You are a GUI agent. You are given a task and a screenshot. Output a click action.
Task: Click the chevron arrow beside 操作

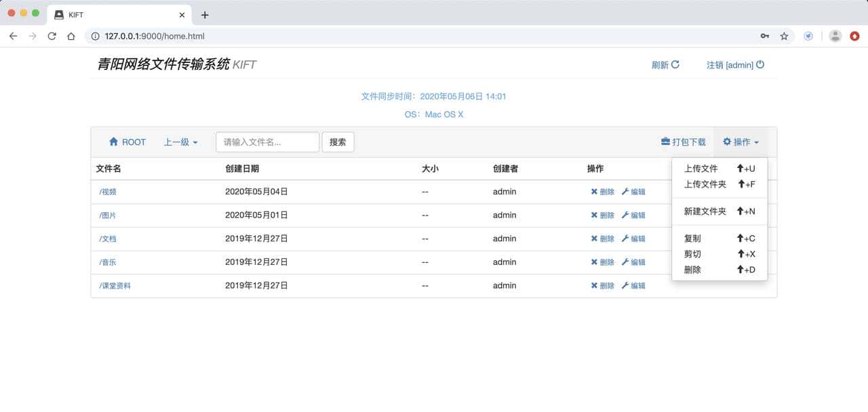(757, 142)
